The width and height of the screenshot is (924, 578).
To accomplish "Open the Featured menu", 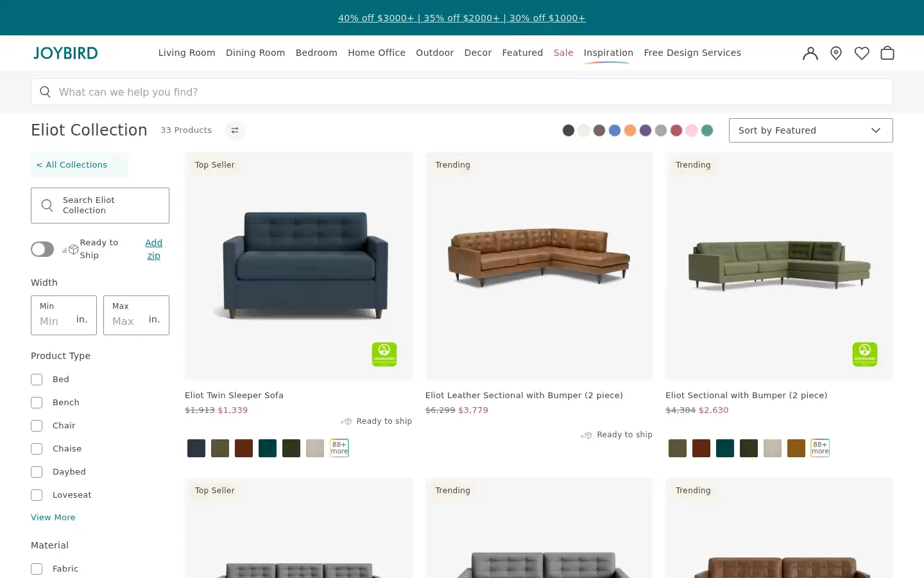I will (x=522, y=53).
